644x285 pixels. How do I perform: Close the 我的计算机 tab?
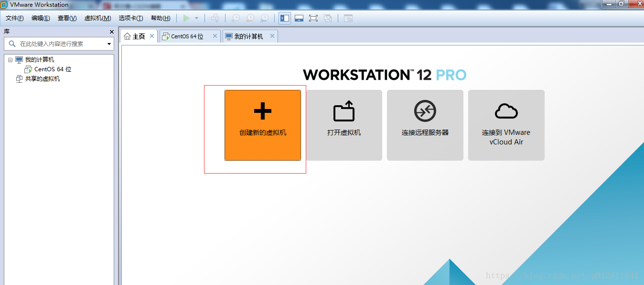(x=272, y=36)
